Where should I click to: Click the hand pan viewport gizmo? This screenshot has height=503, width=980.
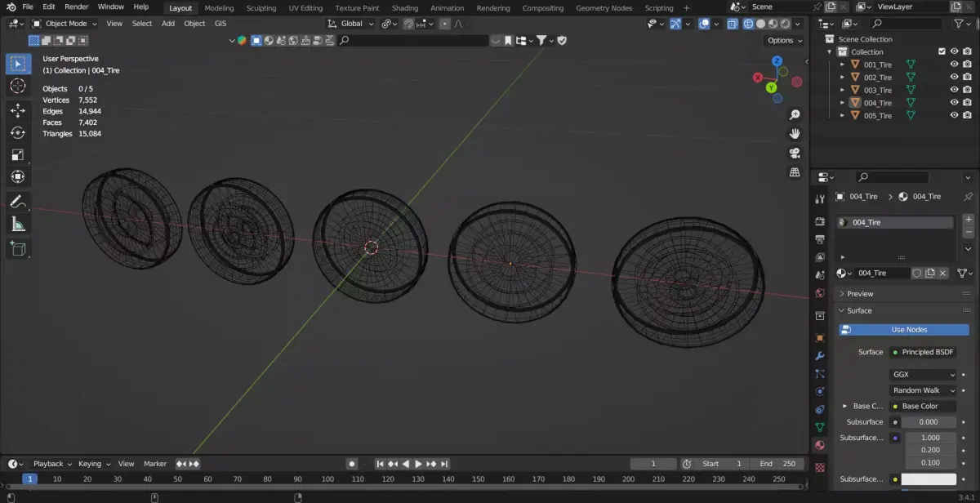795,134
